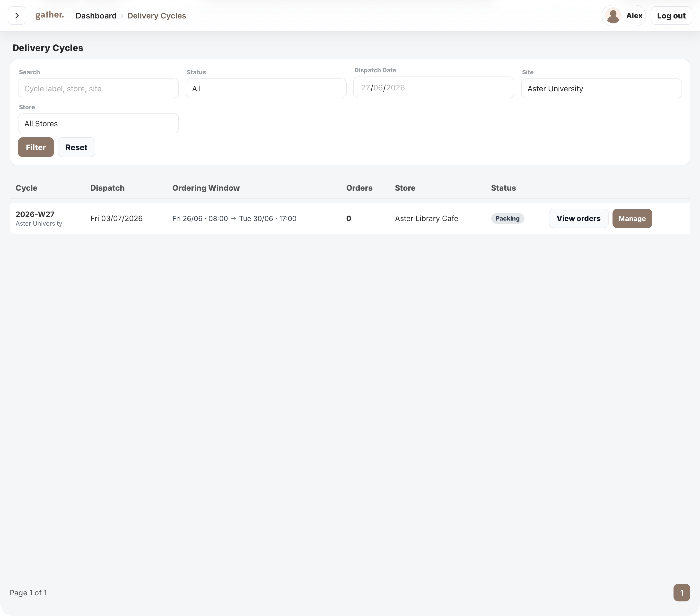Click the Store column header in table

pos(405,188)
